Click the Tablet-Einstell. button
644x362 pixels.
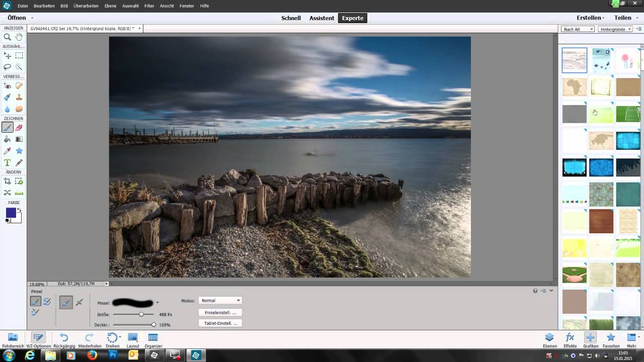point(220,323)
